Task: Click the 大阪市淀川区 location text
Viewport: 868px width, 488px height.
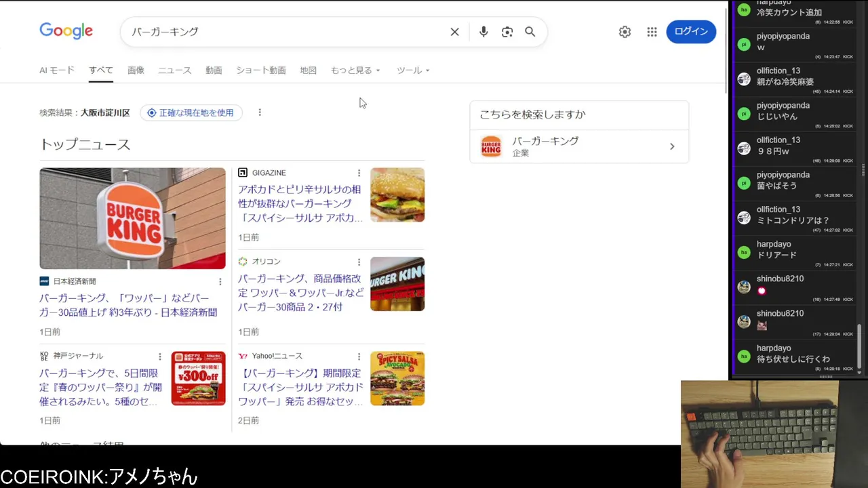Action: click(x=105, y=113)
